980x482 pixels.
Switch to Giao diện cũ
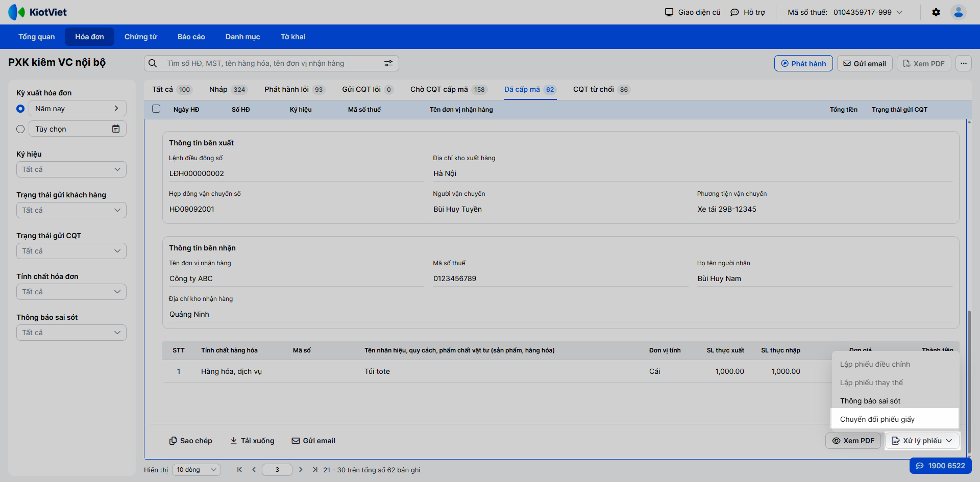[x=693, y=12]
